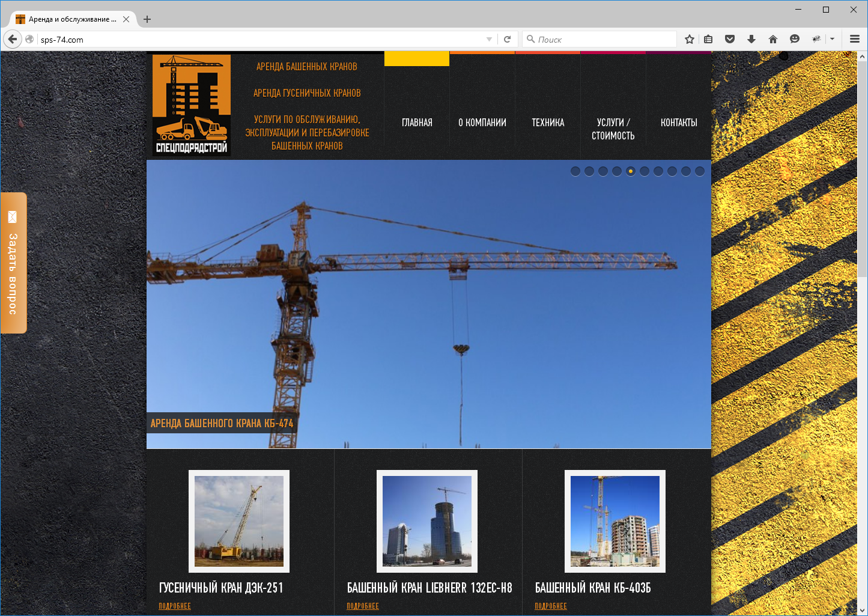Click the Задать вопрос side button
Viewport: 868px width, 616px height.
pyautogui.click(x=13, y=263)
